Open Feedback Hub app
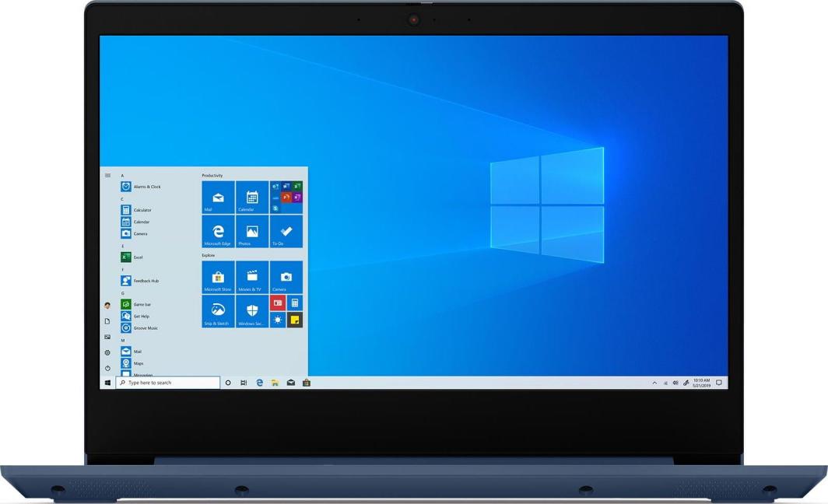 coord(140,281)
